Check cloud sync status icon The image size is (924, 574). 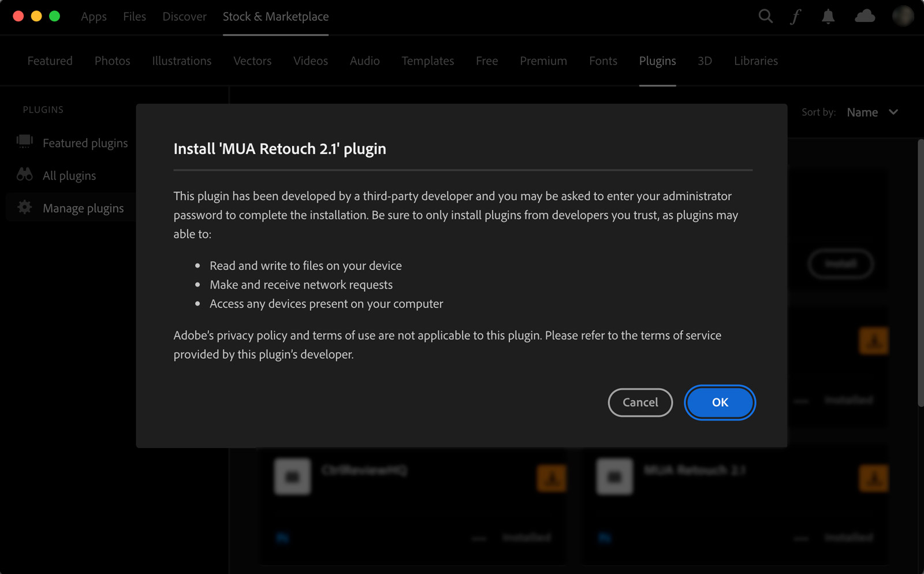(865, 16)
